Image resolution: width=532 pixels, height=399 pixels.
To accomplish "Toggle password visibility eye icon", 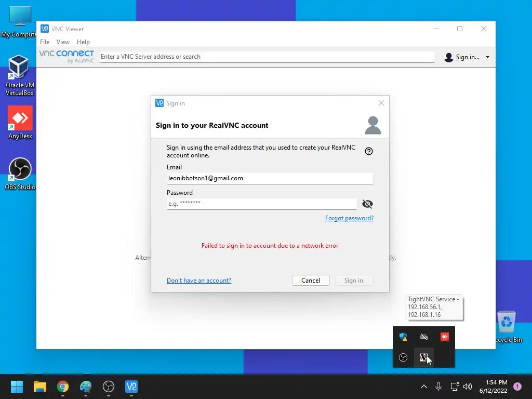I will tap(367, 204).
